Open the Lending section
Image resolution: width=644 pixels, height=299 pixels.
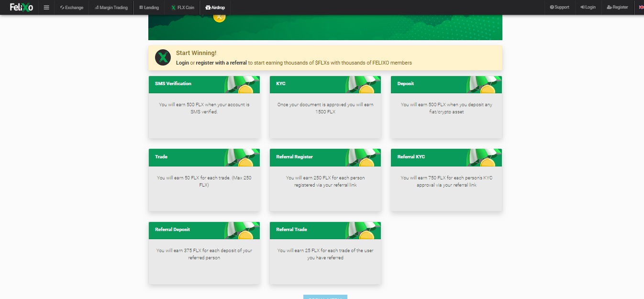click(x=149, y=7)
